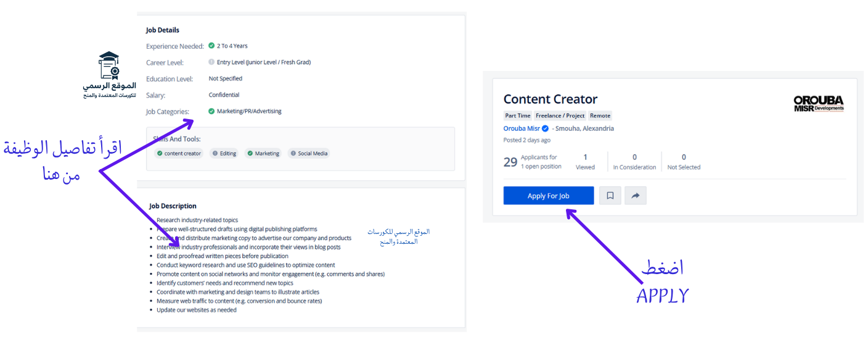The image size is (868, 342).
Task: Open the Orouba Misr company link
Action: 521,129
